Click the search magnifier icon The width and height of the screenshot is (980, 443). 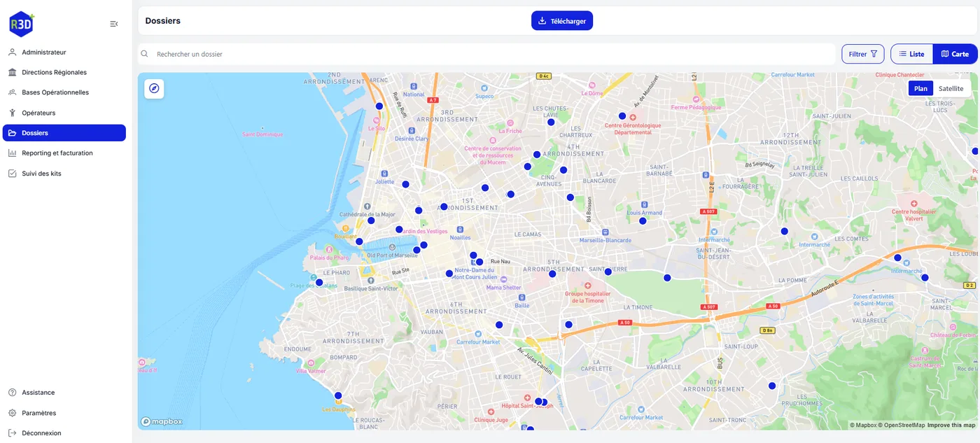click(x=145, y=54)
